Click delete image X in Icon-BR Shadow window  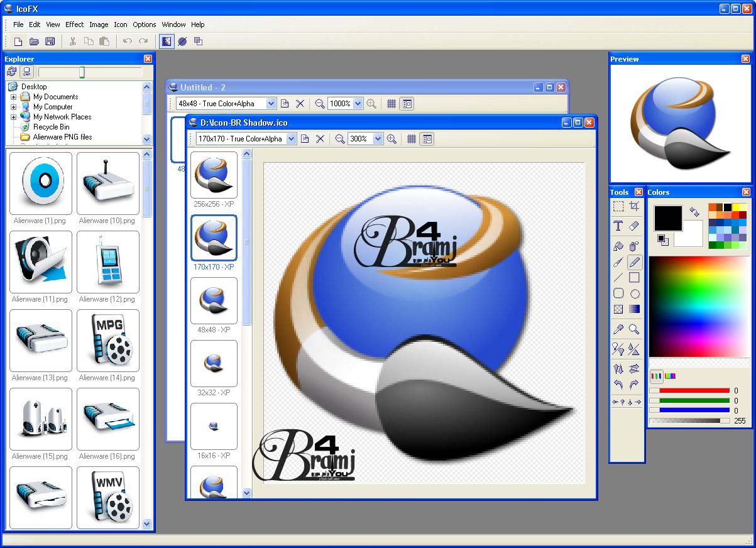(x=320, y=139)
